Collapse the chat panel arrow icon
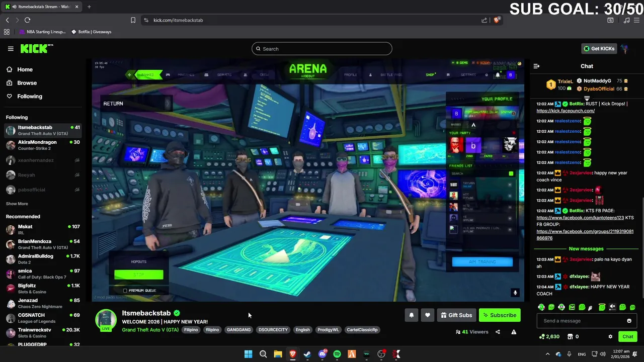Image resolution: width=644 pixels, height=362 pixels. click(536, 66)
